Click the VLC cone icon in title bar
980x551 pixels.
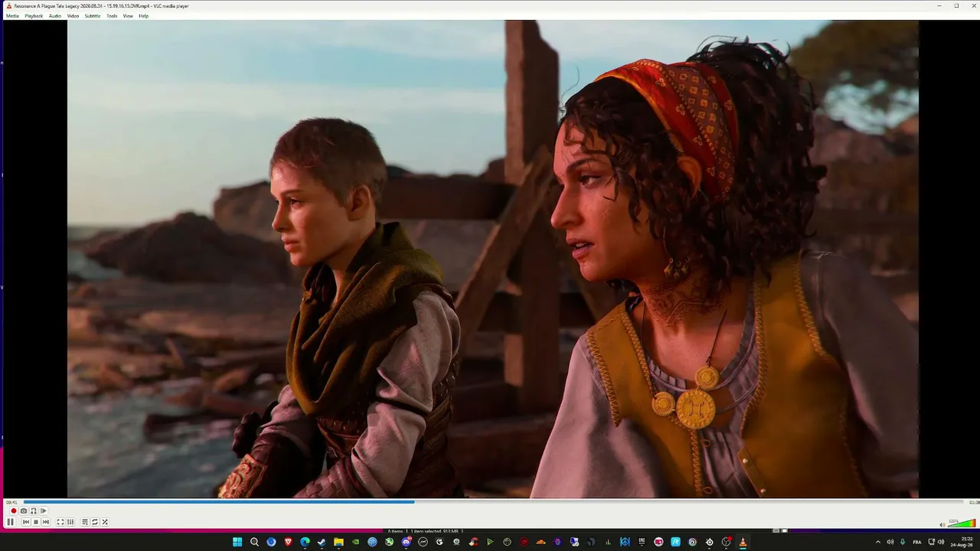(x=9, y=6)
